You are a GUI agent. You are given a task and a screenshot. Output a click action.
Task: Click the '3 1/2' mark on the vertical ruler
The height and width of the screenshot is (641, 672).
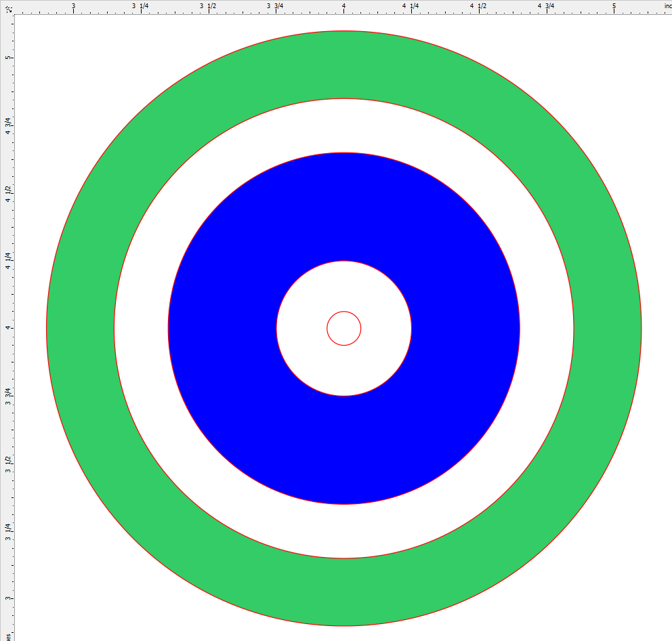point(7,463)
